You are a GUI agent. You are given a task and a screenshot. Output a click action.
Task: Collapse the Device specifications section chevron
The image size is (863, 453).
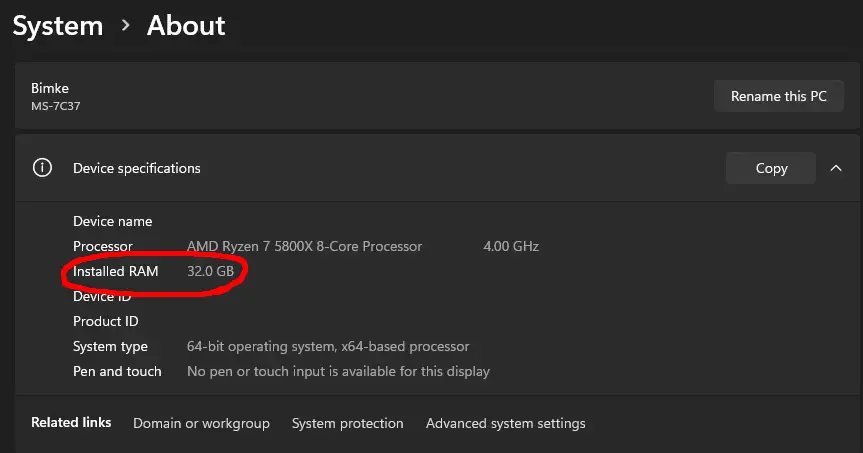836,168
